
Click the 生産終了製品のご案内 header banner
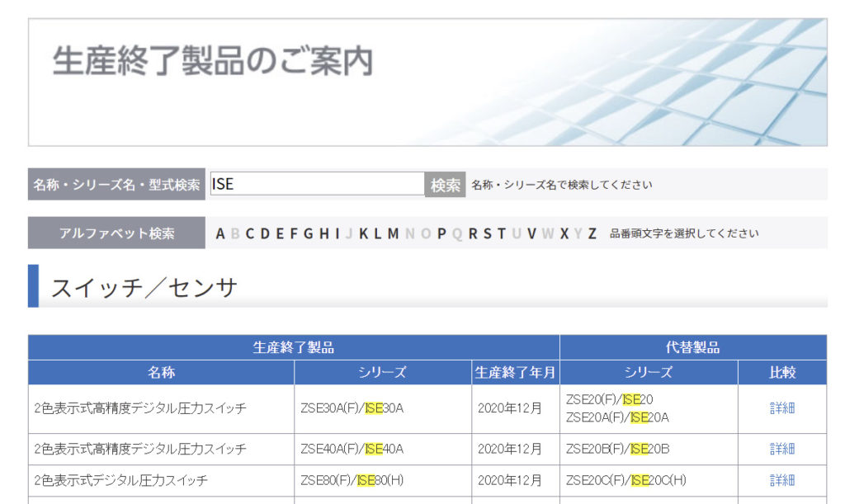(427, 82)
